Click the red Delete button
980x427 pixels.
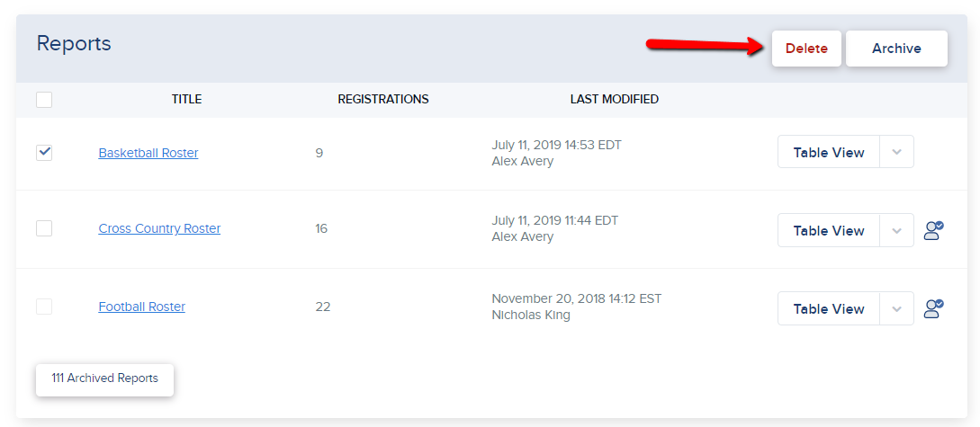pyautogui.click(x=806, y=49)
